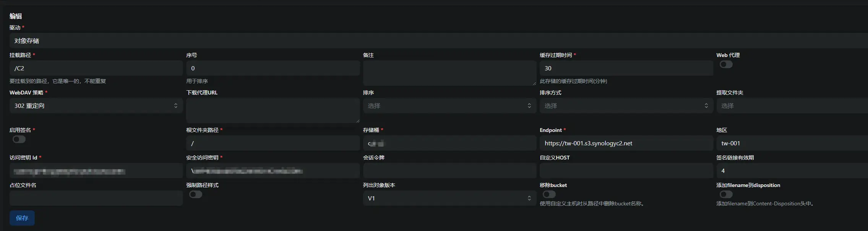The image size is (868, 231).
Task: Click the 挂载路径 input field
Action: pos(96,68)
